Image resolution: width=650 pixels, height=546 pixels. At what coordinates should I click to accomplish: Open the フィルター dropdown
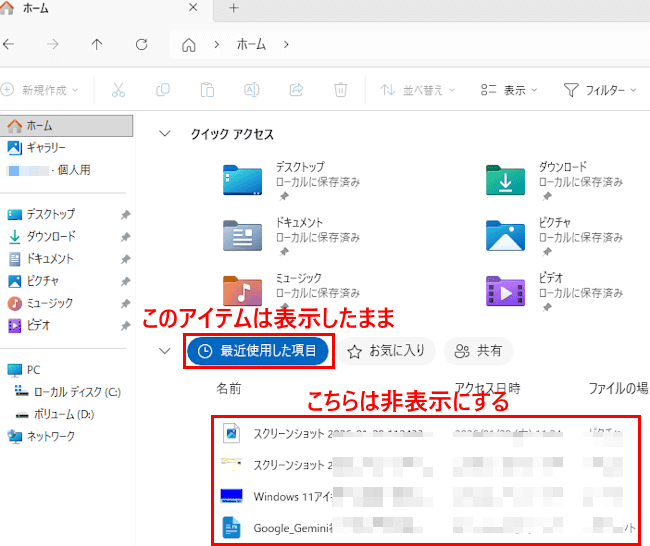[600, 90]
